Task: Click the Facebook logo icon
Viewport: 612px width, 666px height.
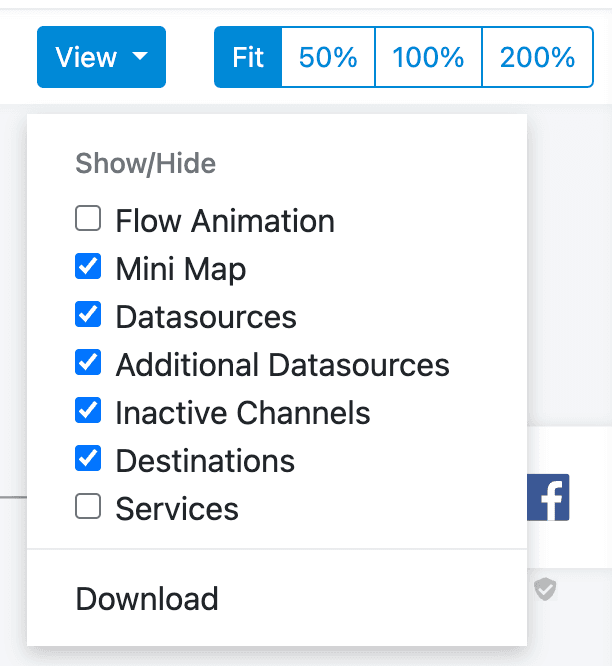Action: point(548,497)
